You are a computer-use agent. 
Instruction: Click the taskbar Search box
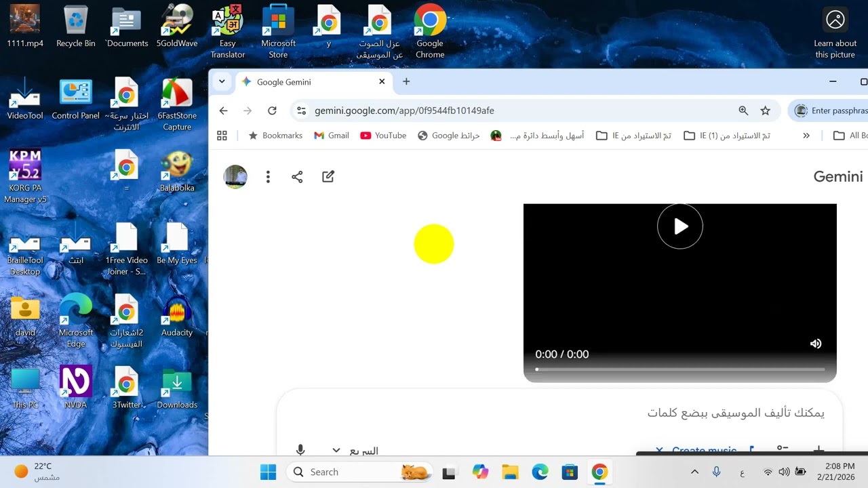[359, 472]
